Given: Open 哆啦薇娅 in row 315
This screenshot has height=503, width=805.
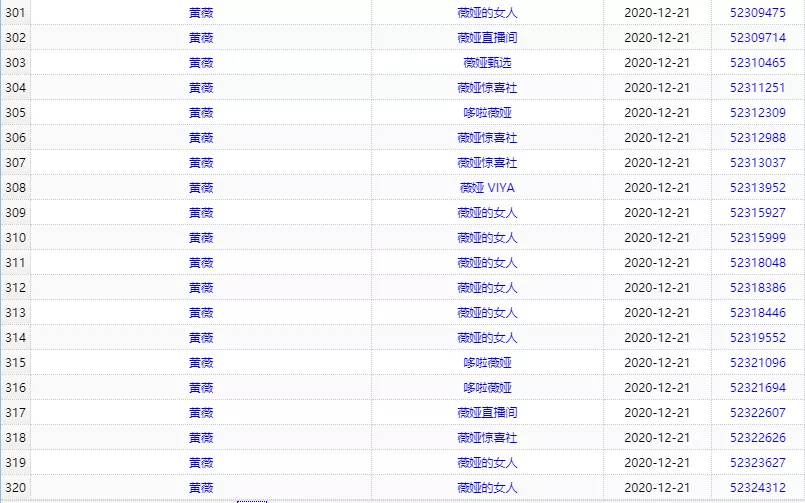Looking at the screenshot, I should [487, 362].
